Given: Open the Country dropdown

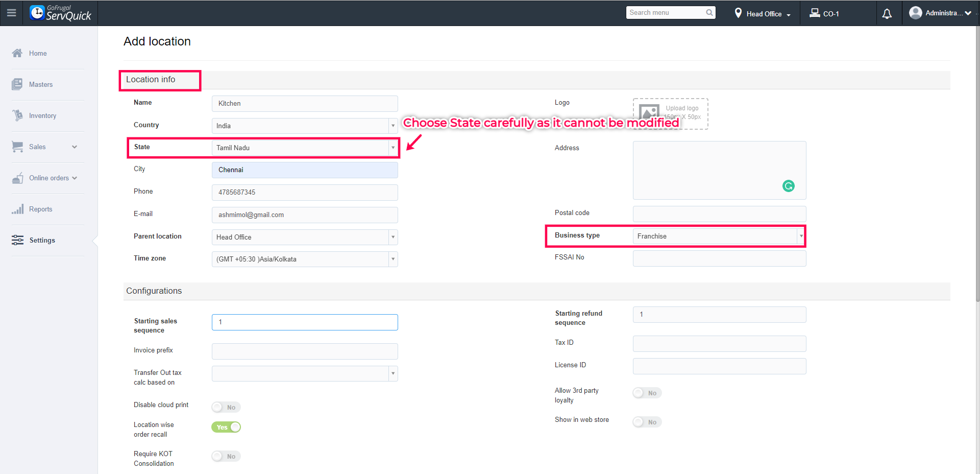Looking at the screenshot, I should click(305, 126).
